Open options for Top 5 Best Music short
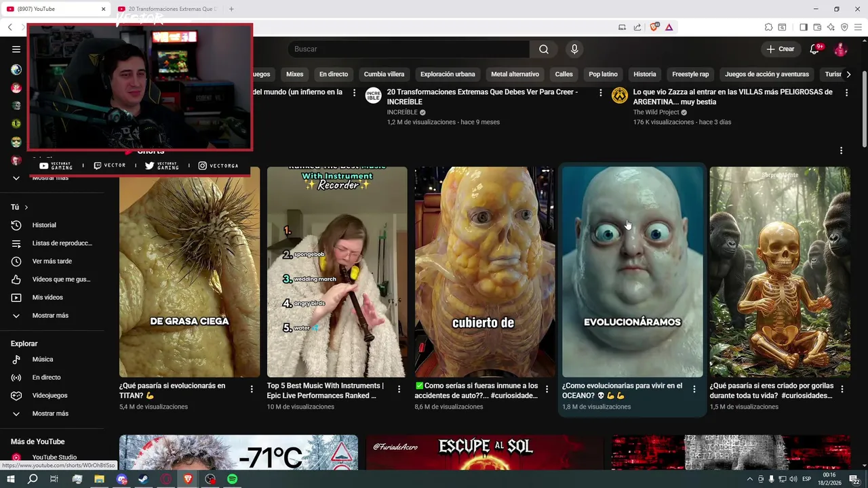This screenshot has width=868, height=488. (x=399, y=389)
